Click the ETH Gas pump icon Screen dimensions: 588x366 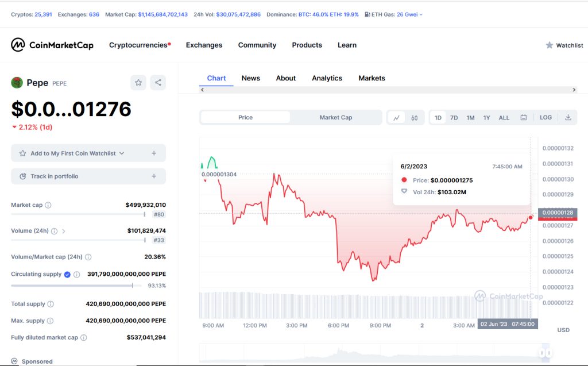point(367,14)
